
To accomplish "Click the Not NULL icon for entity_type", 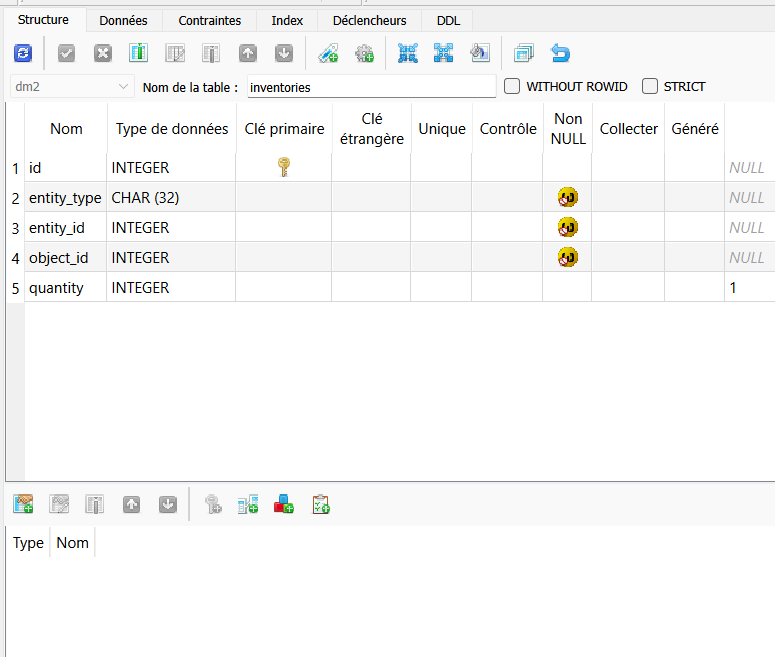I will tap(567, 197).
